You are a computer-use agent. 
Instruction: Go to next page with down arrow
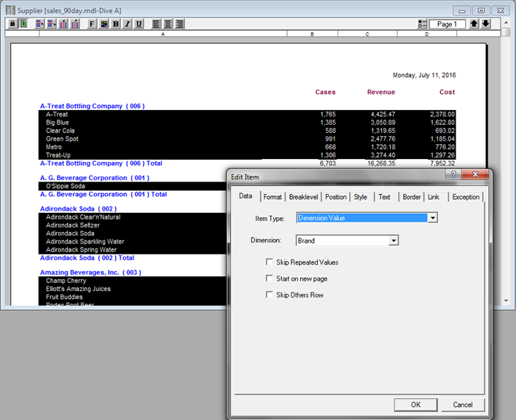[485, 24]
